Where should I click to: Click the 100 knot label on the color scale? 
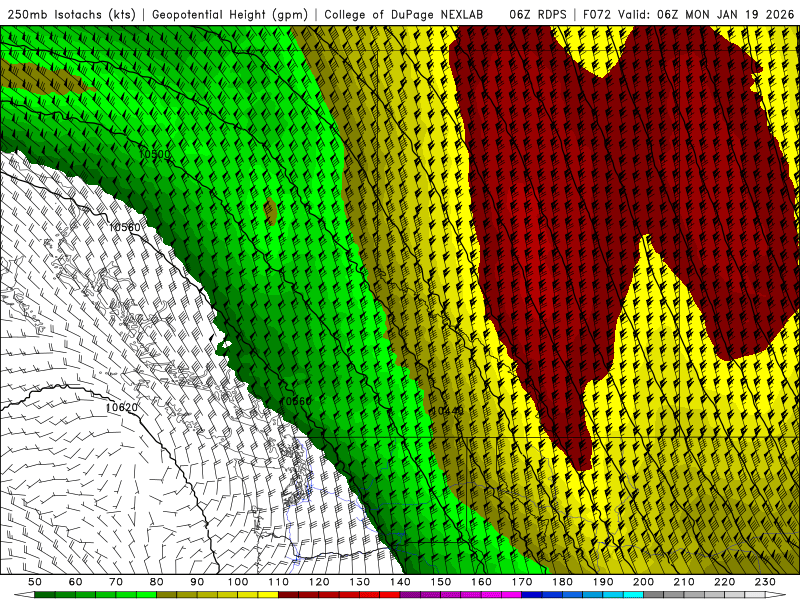pyautogui.click(x=238, y=582)
